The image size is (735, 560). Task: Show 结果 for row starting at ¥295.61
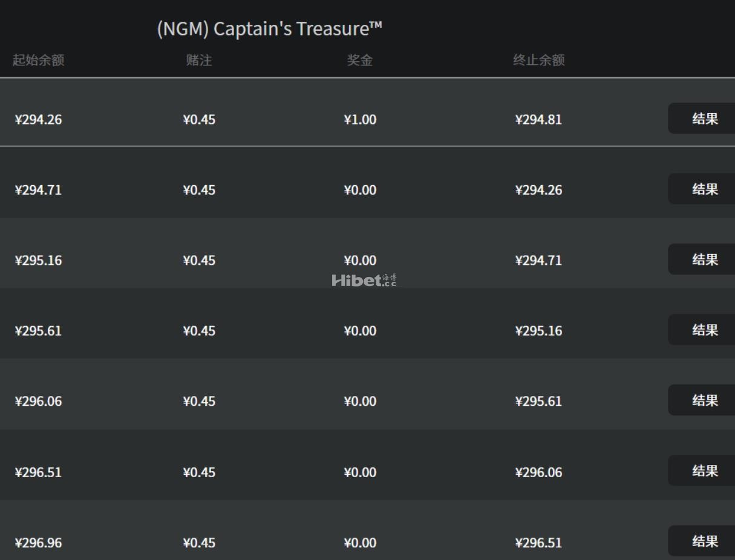click(x=704, y=330)
